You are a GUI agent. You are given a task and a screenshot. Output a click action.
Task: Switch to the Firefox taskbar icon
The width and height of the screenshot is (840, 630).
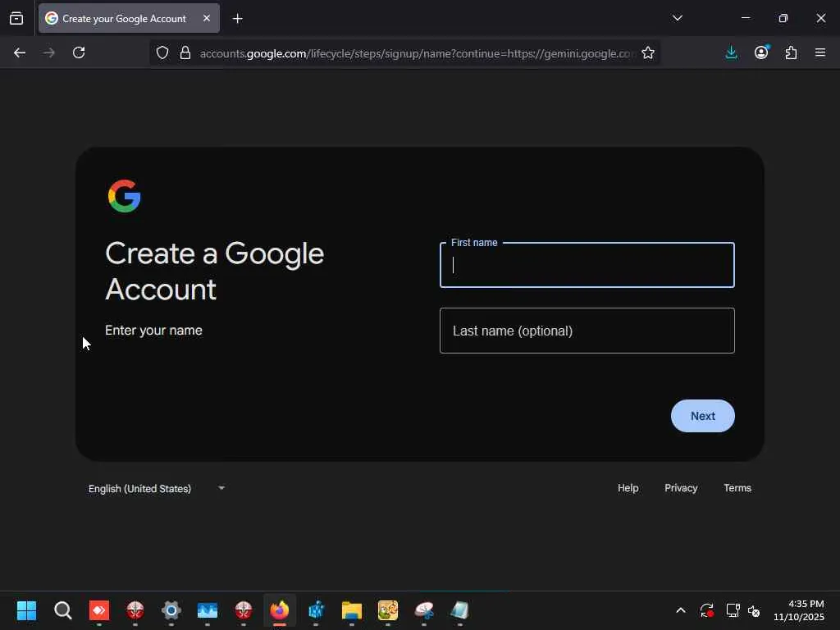(280, 610)
